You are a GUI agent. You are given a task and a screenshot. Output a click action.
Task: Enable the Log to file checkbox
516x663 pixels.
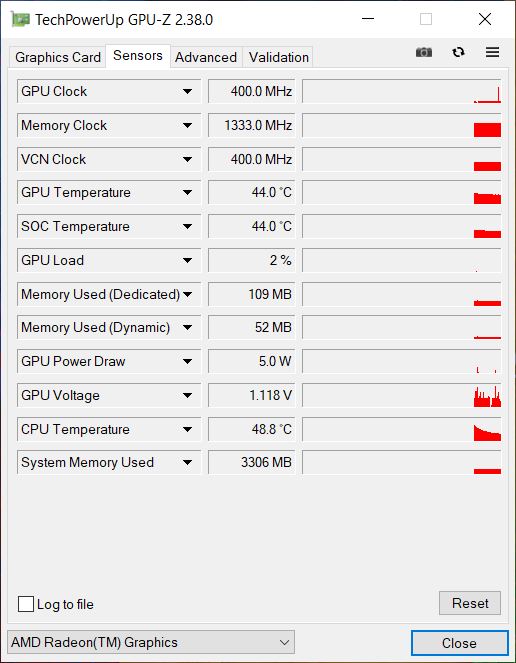coord(26,604)
